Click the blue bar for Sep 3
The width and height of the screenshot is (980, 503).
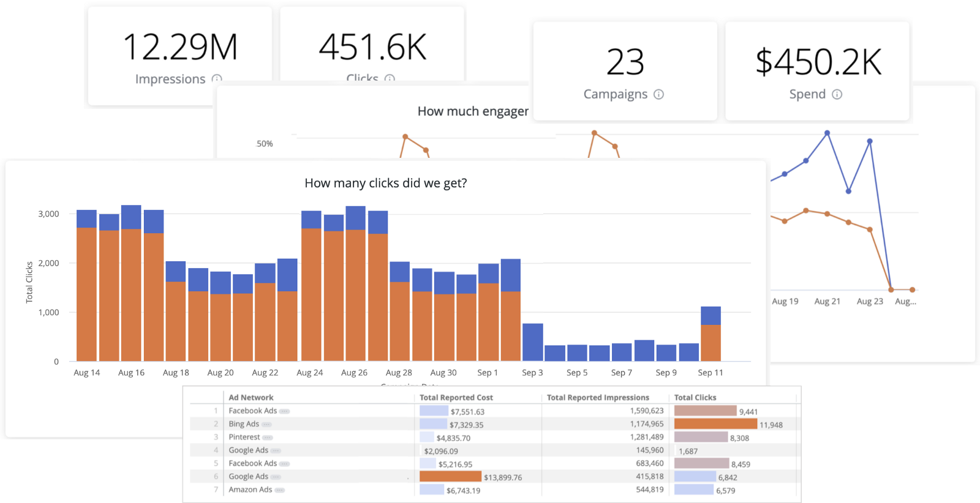[x=532, y=342]
